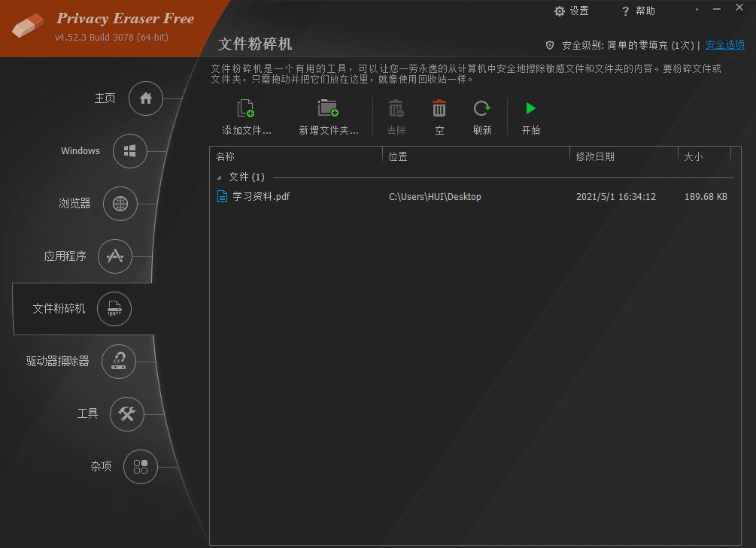Click the 应用程序 sidebar label
The height and width of the screenshot is (548, 756).
[65, 256]
